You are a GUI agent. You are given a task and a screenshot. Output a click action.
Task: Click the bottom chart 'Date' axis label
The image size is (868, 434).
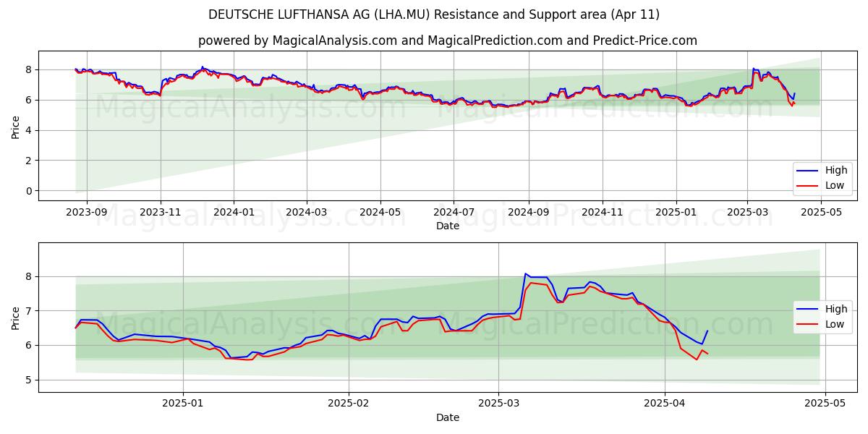point(448,417)
